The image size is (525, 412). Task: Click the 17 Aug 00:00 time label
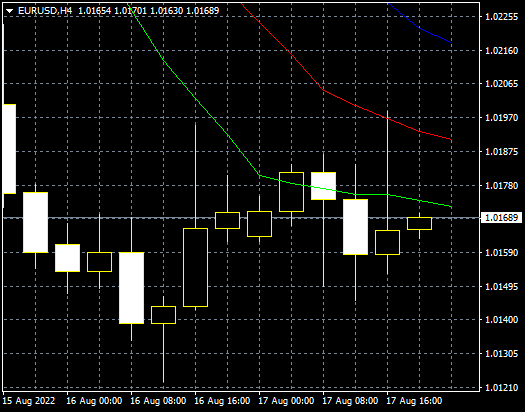coord(286,401)
